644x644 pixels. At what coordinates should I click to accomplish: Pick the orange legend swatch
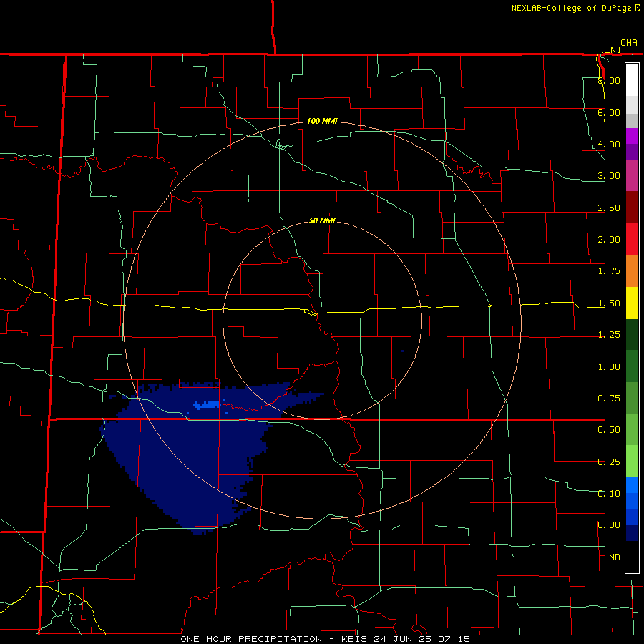[x=632, y=271]
